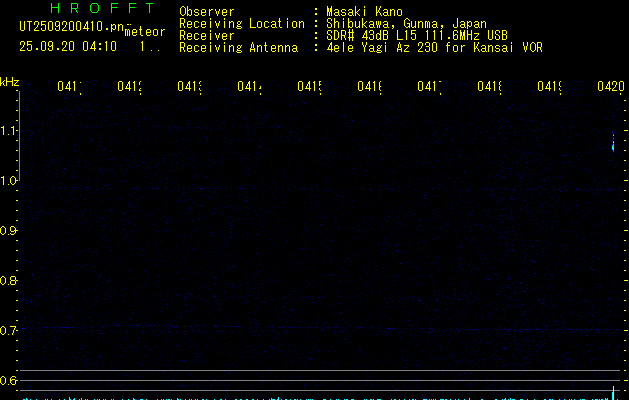Click the 0.7 kHz axis label
The image size is (629, 400).
pos(9,330)
